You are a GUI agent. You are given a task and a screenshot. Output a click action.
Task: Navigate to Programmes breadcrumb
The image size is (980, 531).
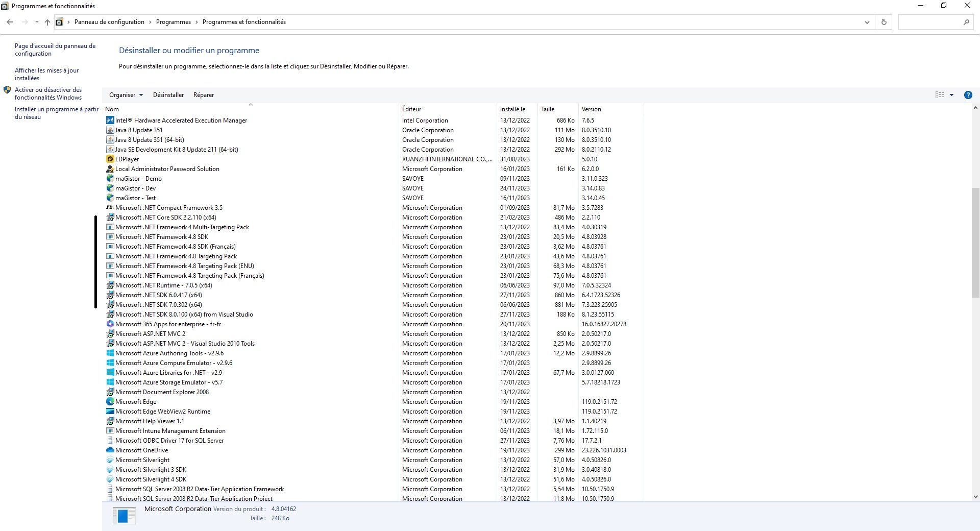click(173, 22)
